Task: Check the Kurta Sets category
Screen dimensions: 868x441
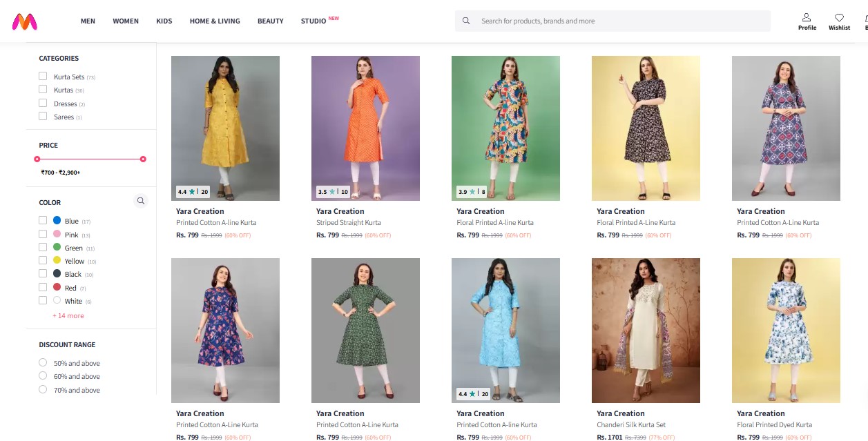Action: [43, 77]
